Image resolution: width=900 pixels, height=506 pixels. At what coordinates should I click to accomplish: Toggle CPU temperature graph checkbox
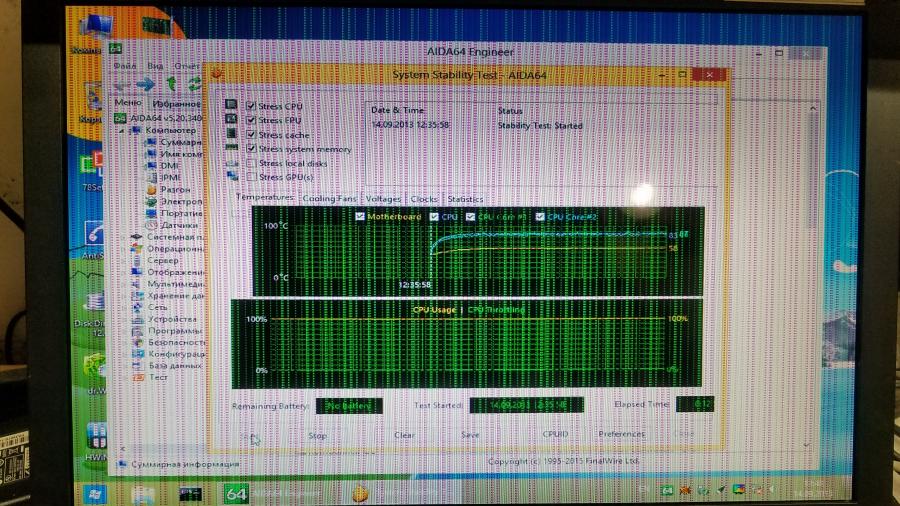click(435, 216)
